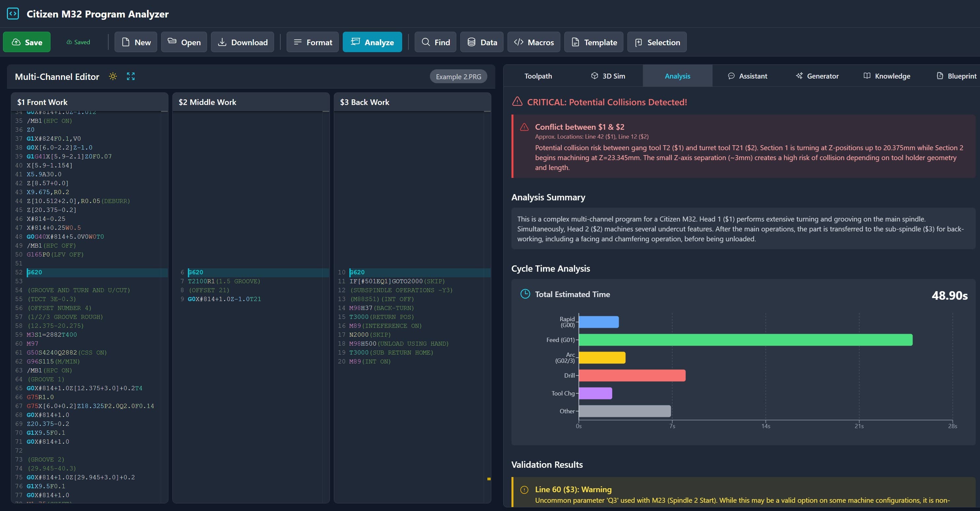Click line "G165P0(LFV OFF)" in $1
The image size is (980, 511).
(55, 255)
